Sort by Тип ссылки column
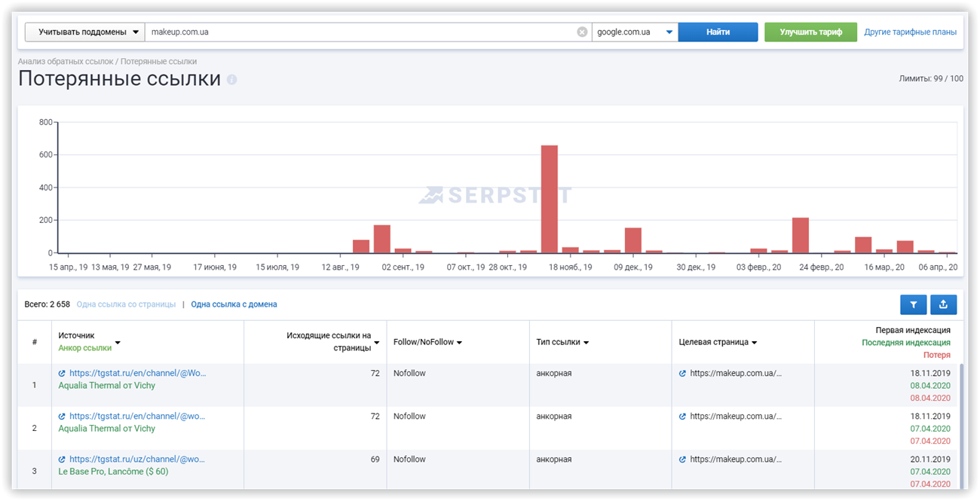 [562, 342]
